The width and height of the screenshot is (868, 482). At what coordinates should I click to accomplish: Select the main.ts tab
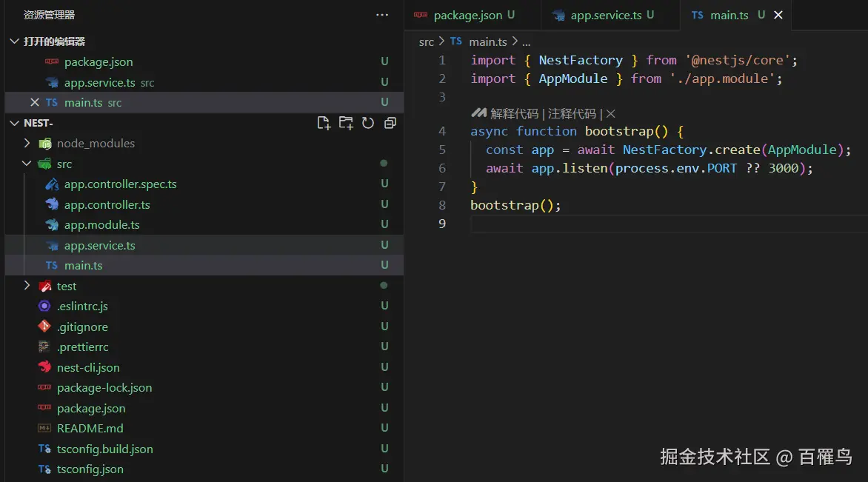tap(735, 15)
